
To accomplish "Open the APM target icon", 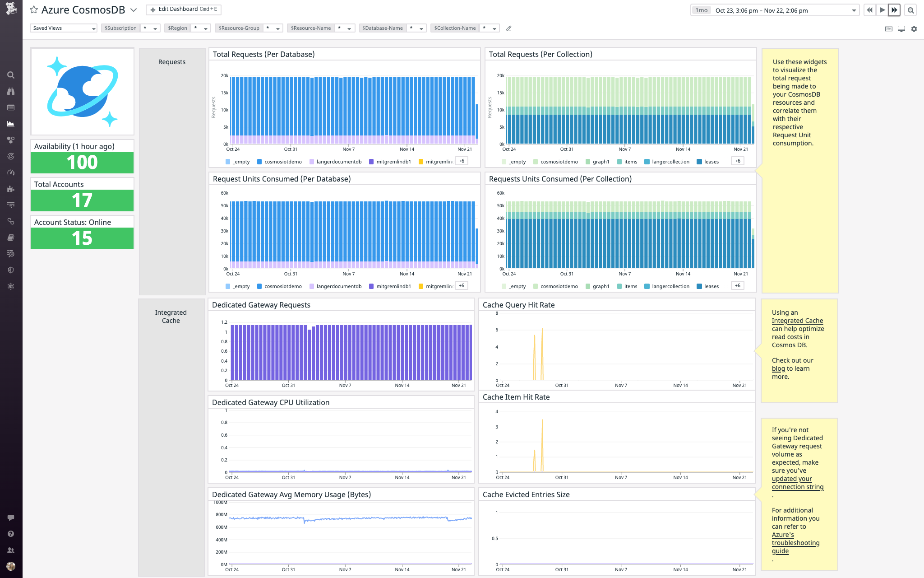I will click(x=11, y=156).
